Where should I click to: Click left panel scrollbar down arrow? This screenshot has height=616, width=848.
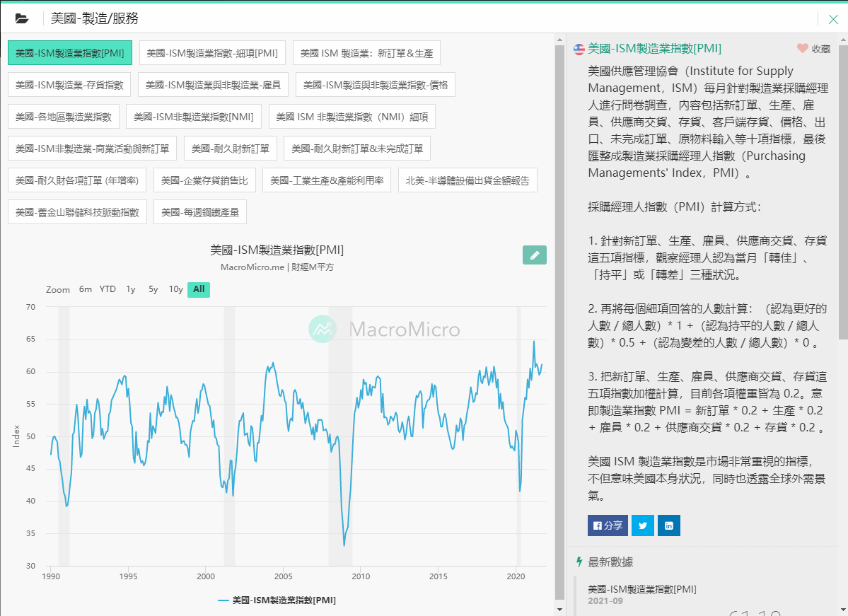[559, 610]
